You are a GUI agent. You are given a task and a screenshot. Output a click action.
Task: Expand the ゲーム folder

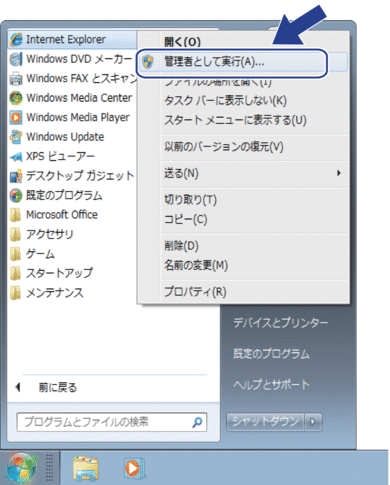(32, 254)
